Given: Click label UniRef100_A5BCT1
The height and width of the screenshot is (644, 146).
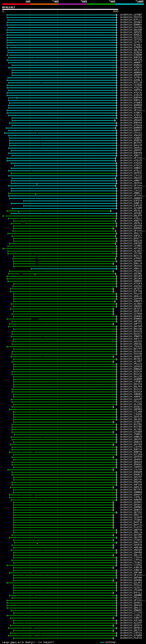Looking at the screenshot, I should click(x=131, y=156).
